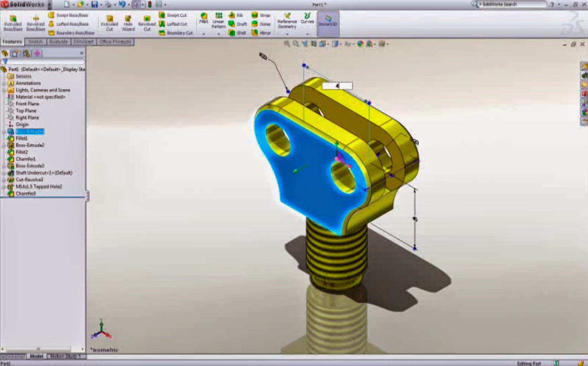This screenshot has height=366, width=588.
Task: Open the DimXpertManager tab icon
Action: click(x=37, y=54)
